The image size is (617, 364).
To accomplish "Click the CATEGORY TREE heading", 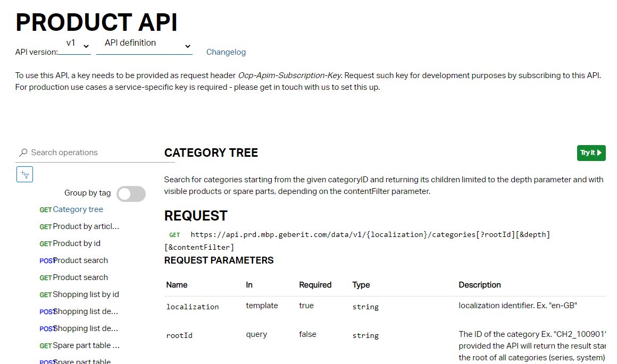I will (x=211, y=153).
